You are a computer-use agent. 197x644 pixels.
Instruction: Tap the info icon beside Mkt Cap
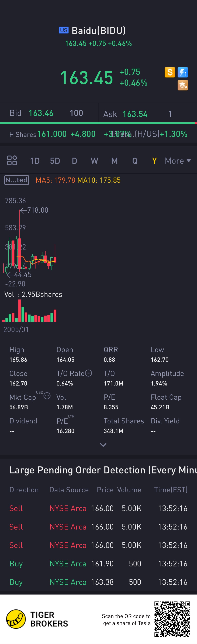click(x=47, y=396)
